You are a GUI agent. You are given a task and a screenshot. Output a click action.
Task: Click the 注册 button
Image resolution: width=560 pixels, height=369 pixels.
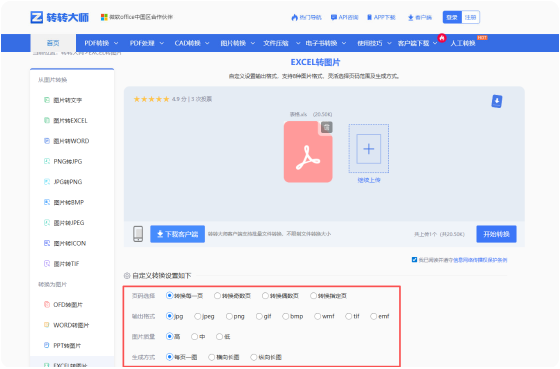coord(470,17)
